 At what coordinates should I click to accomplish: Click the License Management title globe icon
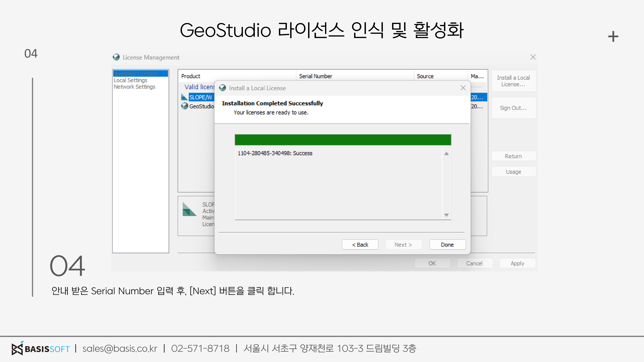[x=116, y=57]
